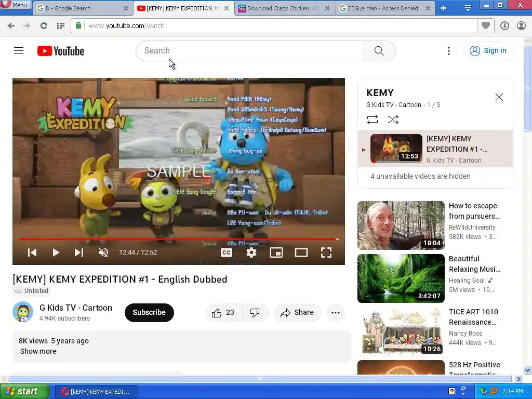This screenshot has width=532, height=399.
Task: Close the D - Google Search tab
Action: (126, 8)
